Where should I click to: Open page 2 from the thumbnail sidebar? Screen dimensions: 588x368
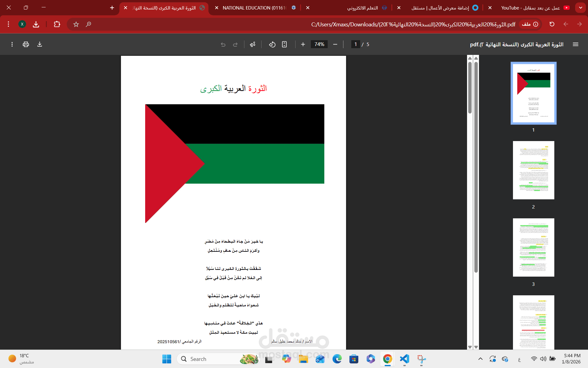533,170
